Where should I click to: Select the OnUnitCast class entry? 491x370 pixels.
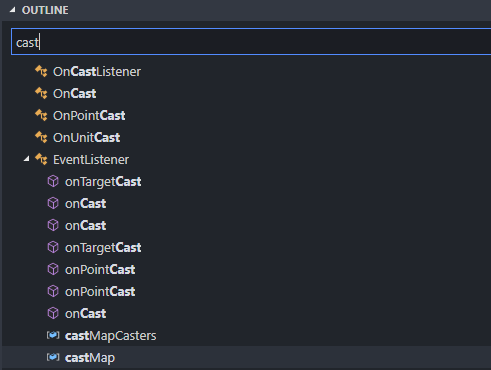(x=86, y=138)
